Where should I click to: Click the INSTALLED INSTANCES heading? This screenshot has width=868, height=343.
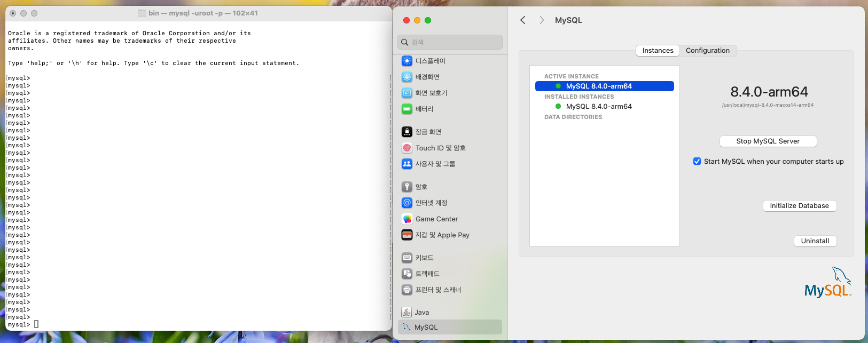coord(579,97)
